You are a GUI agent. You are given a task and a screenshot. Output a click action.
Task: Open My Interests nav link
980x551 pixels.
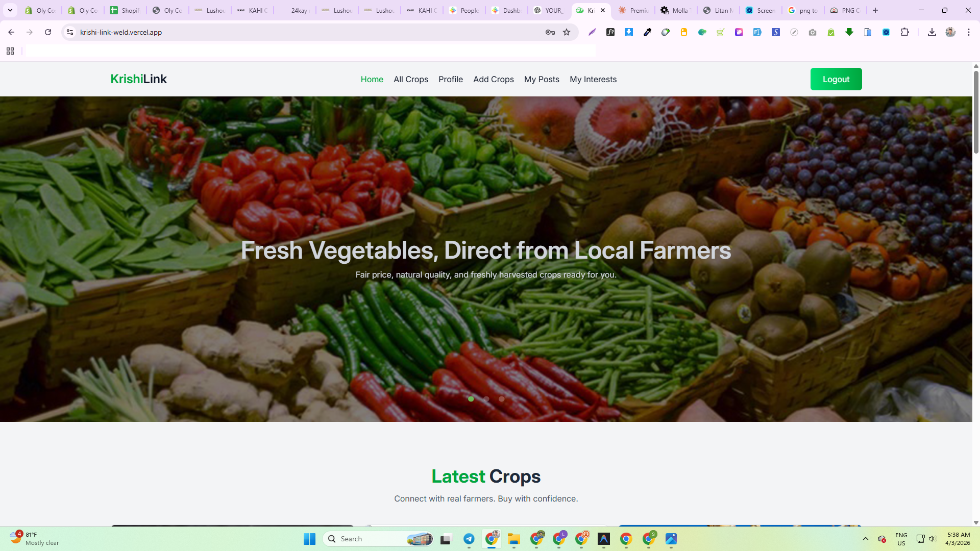click(593, 79)
